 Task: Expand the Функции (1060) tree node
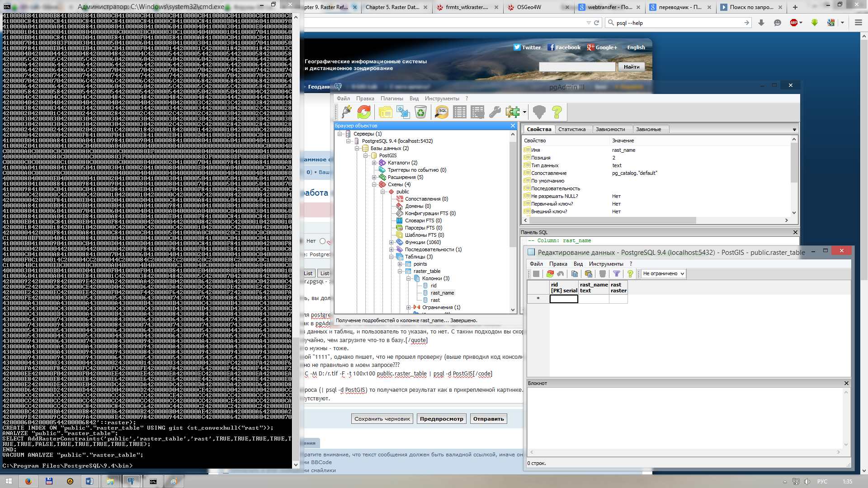(391, 242)
